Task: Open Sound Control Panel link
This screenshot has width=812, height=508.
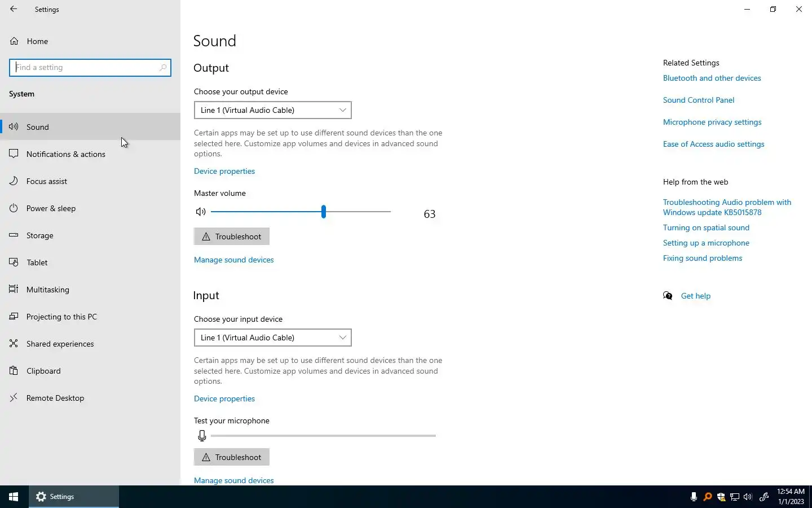Action: 699,100
